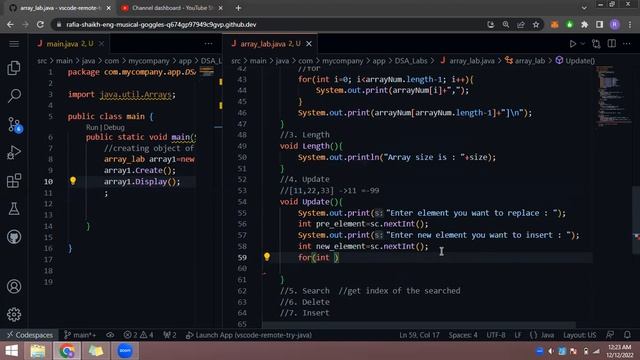This screenshot has height=360, width=640.
Task: Open the notifications bell in status bar
Action: tap(627, 335)
